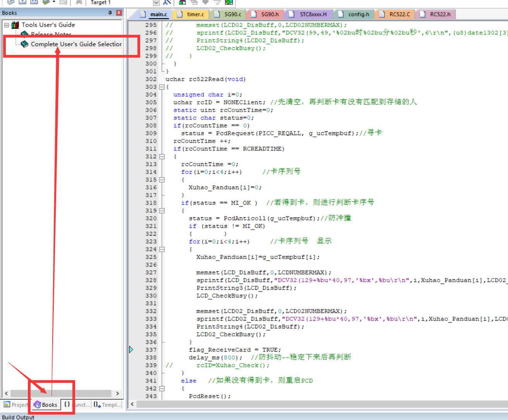508x420 pixels.
Task: Collapse the code block at line 312
Action: pyautogui.click(x=162, y=157)
